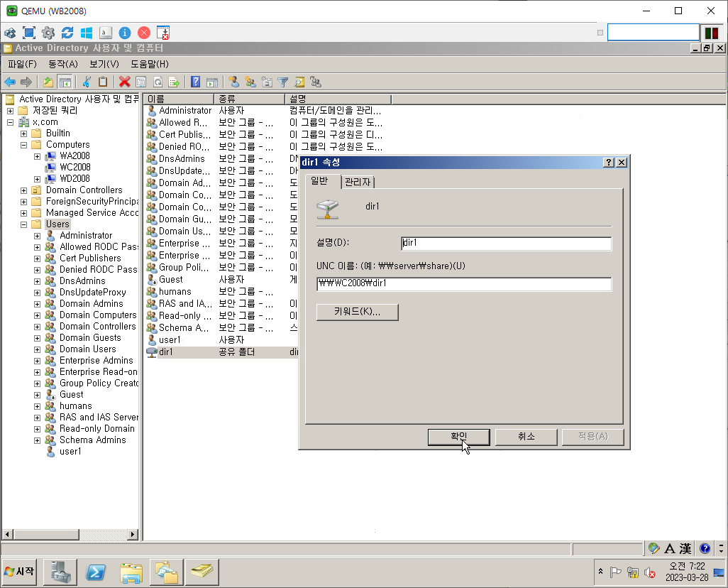Click the clipboard paste icon
The width and height of the screenshot is (728, 588).
point(103,82)
